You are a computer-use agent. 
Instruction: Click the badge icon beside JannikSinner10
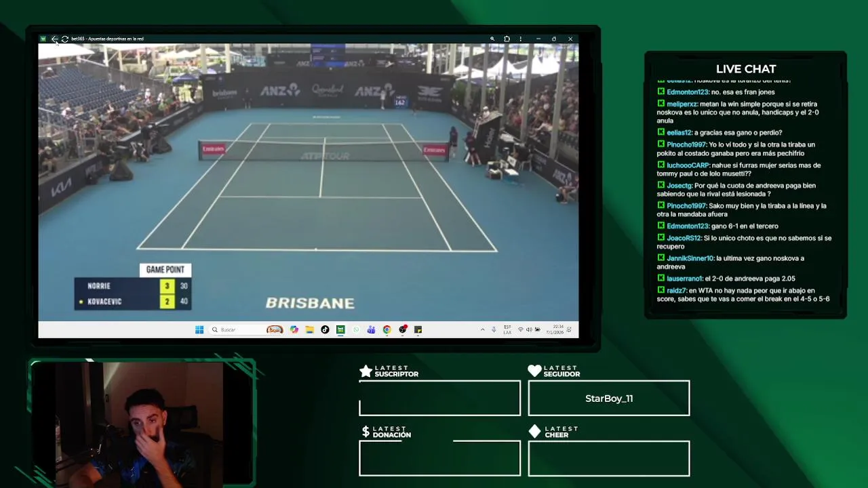660,258
